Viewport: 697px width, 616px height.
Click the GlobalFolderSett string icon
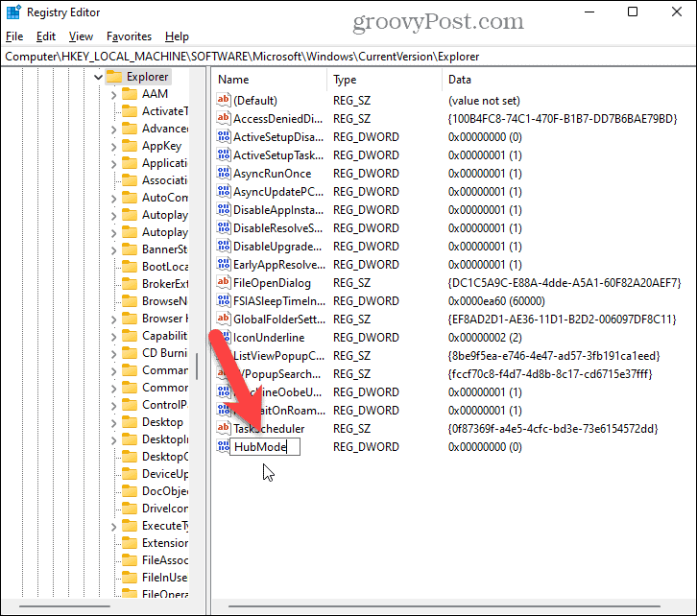[224, 318]
